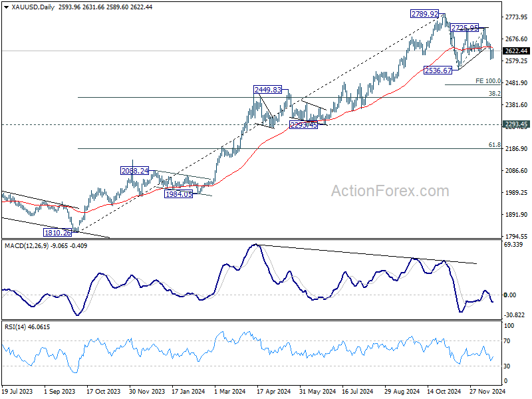Click the 2579.25 price axis value

517,61
